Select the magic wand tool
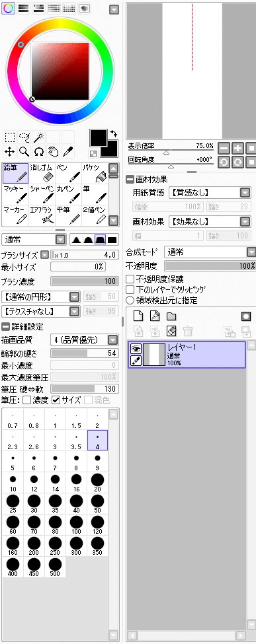This screenshot has height=644, width=256. (x=38, y=137)
